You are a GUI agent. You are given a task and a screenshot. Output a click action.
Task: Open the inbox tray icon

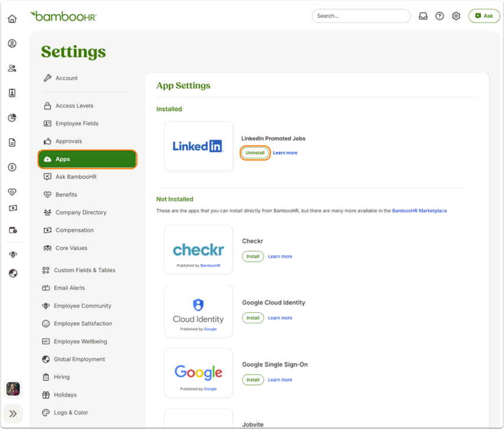(x=423, y=16)
